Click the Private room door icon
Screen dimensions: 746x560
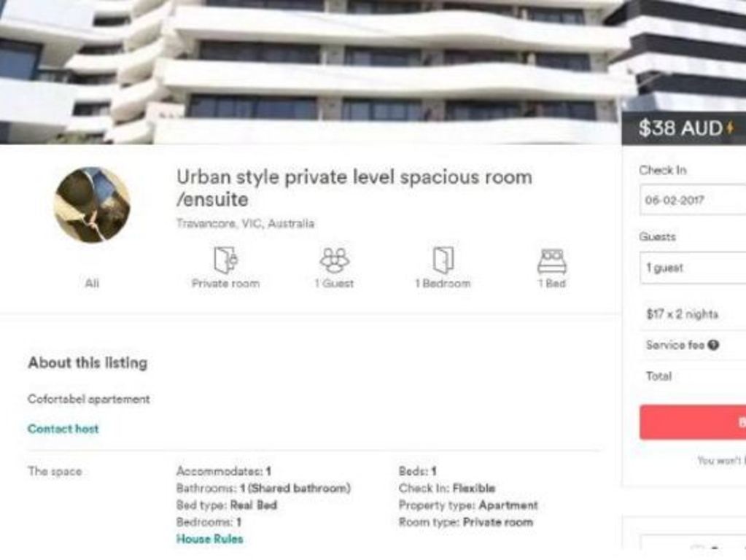point(225,260)
